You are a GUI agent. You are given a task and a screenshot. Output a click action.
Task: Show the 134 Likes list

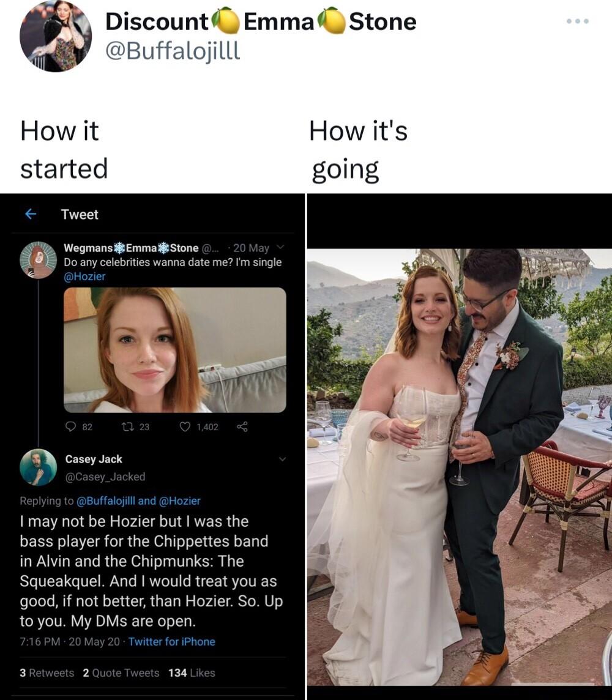(192, 672)
